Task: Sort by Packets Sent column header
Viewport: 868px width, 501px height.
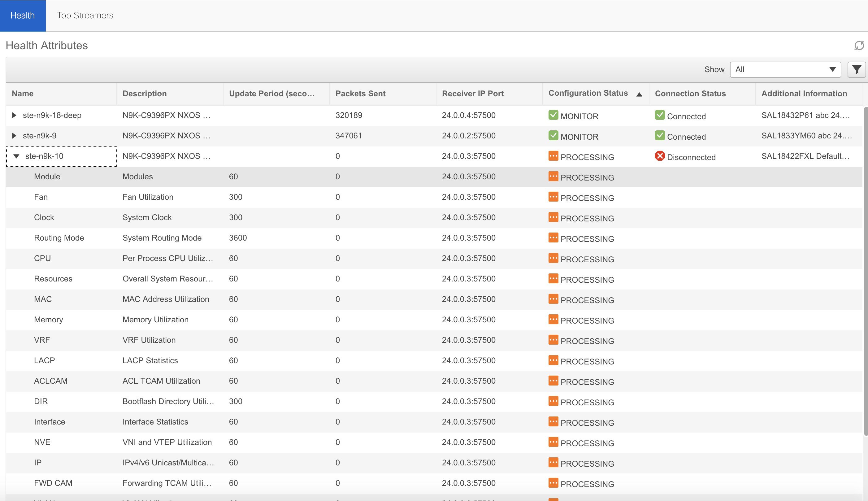Action: pyautogui.click(x=360, y=94)
